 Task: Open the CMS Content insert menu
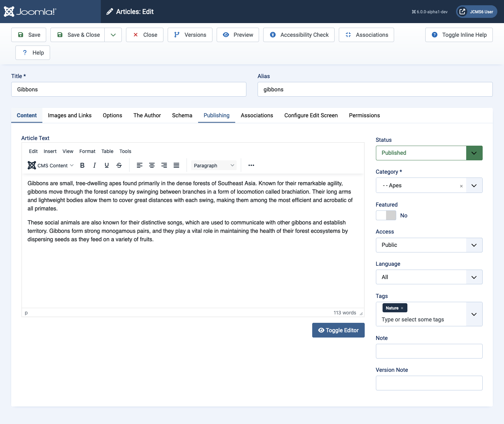coord(50,165)
